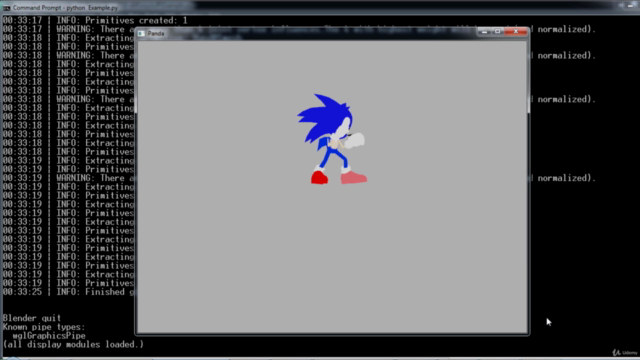Image resolution: width=640 pixels, height=360 pixels.
Task: Click the Panda window title icon
Action: 142,33
